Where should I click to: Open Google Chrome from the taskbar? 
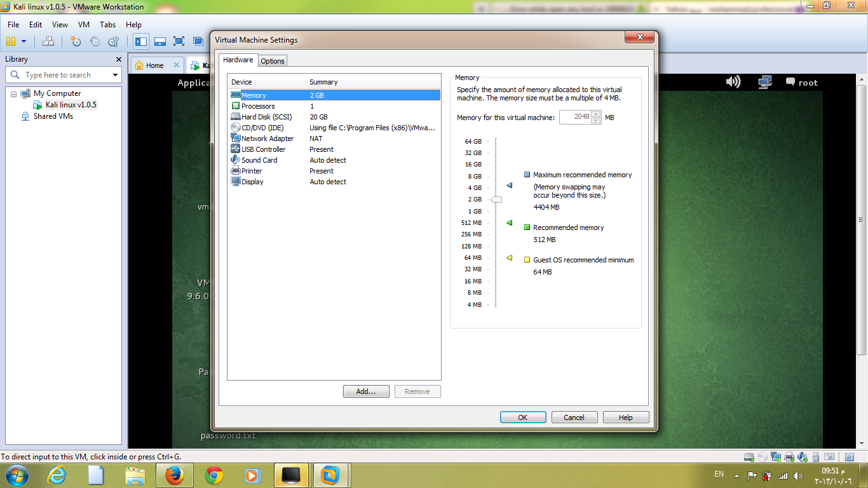(x=214, y=475)
